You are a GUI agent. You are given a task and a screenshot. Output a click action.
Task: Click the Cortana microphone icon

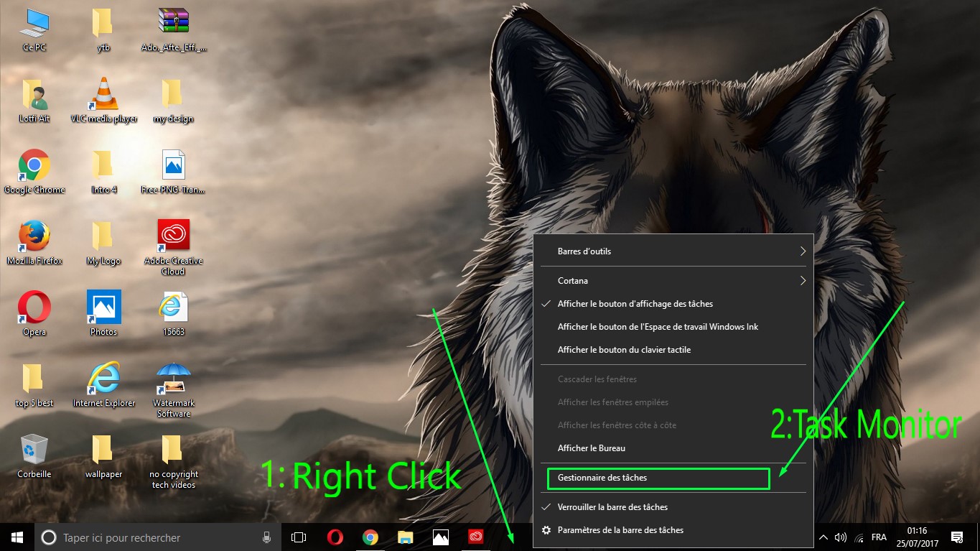(266, 537)
